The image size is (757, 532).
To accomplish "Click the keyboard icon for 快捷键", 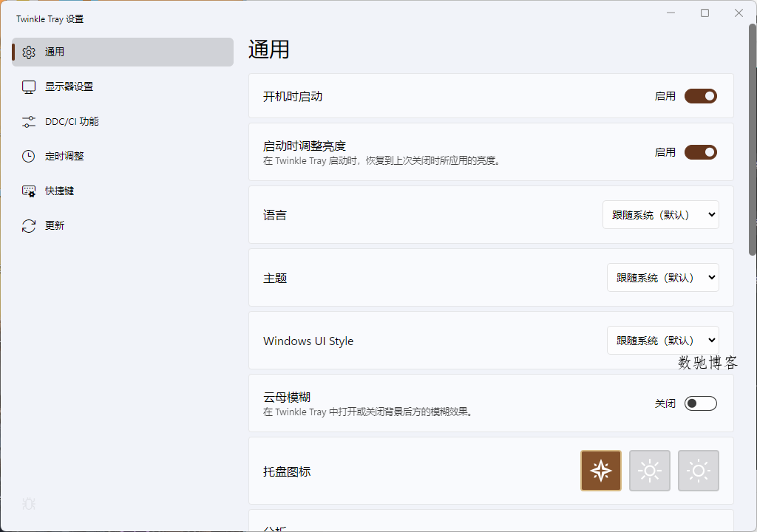I will pyautogui.click(x=29, y=191).
